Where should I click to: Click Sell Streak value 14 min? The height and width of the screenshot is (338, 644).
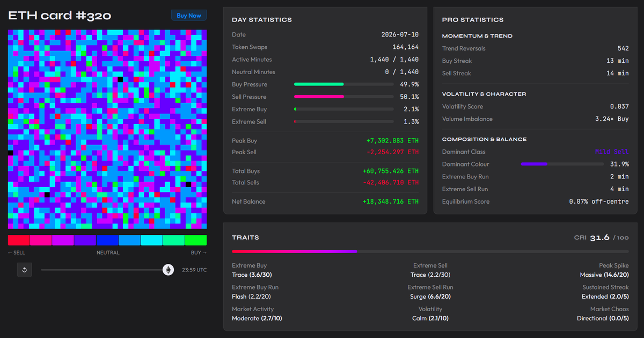pos(618,73)
